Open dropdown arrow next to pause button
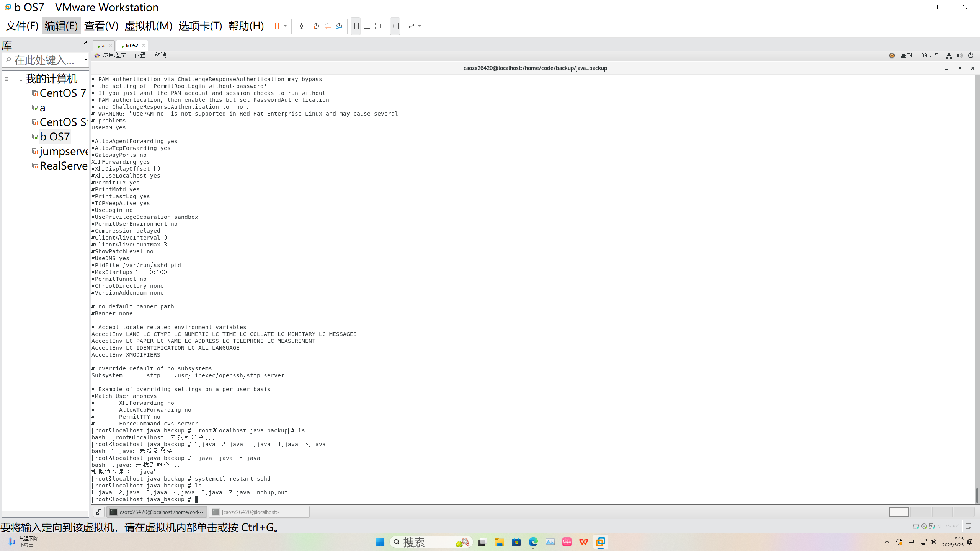Image resolution: width=980 pixels, height=551 pixels. (285, 26)
